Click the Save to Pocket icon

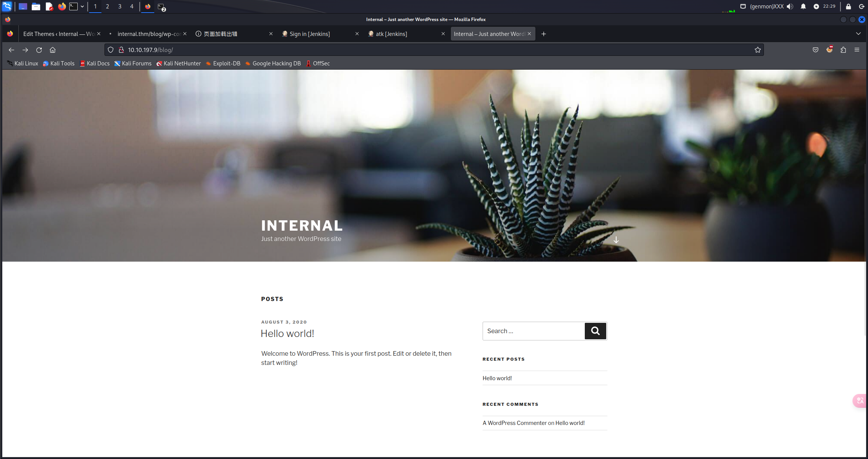[x=816, y=50]
